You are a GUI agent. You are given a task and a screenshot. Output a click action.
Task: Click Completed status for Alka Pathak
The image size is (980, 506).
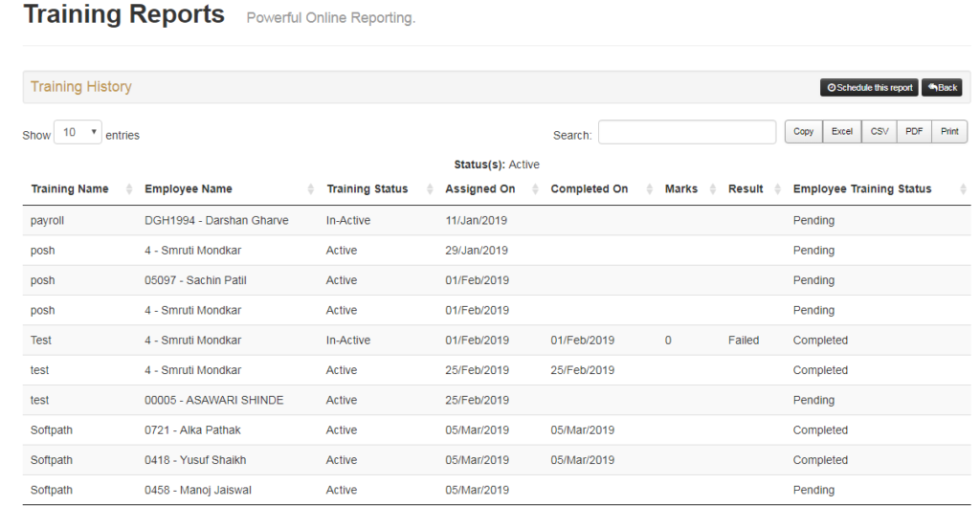pyautogui.click(x=820, y=430)
